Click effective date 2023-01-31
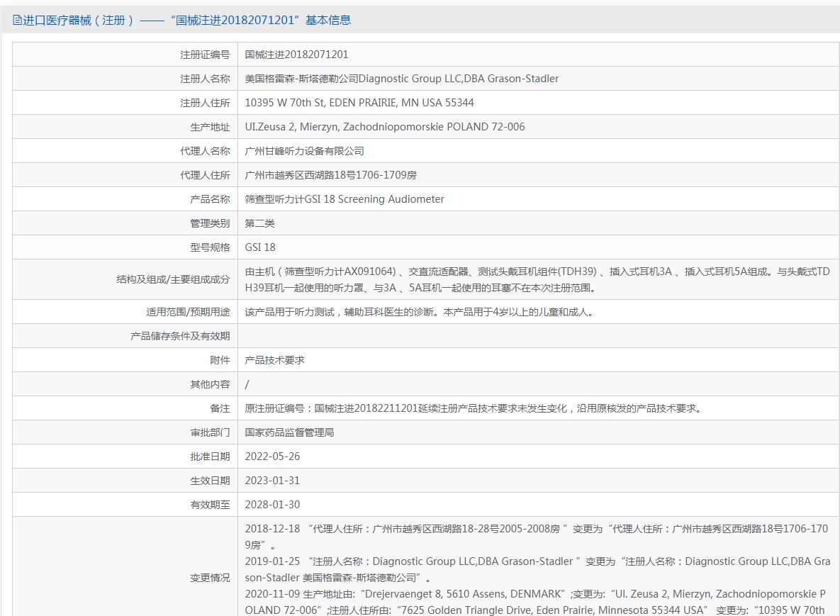840x616 pixels. coord(272,481)
